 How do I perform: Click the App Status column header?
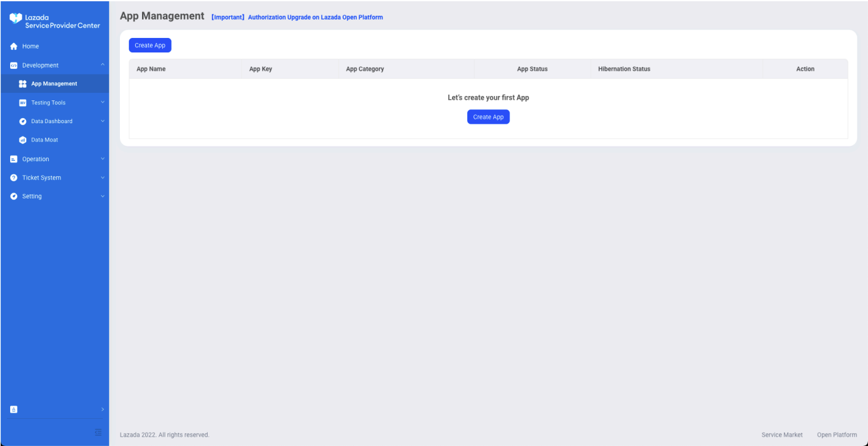click(532, 69)
